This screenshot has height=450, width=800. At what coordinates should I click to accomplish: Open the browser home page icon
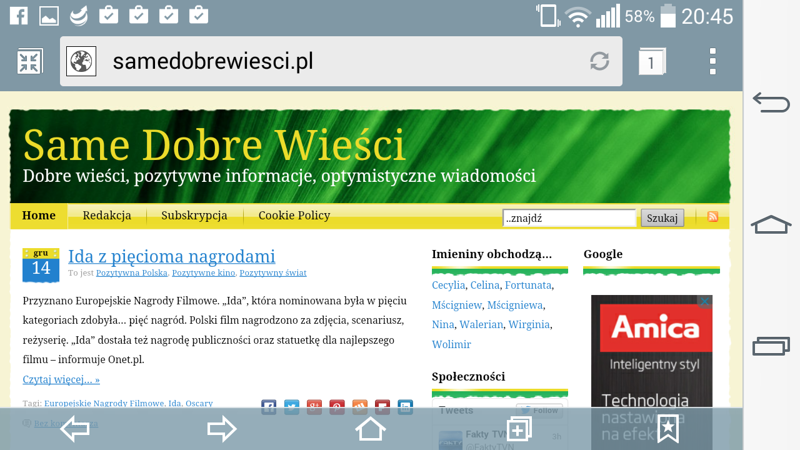(x=370, y=429)
